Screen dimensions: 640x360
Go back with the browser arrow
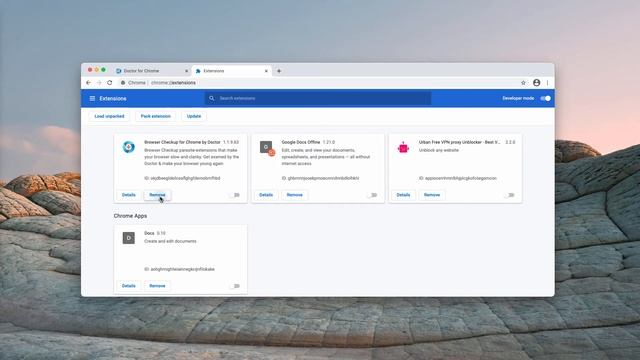pyautogui.click(x=89, y=82)
